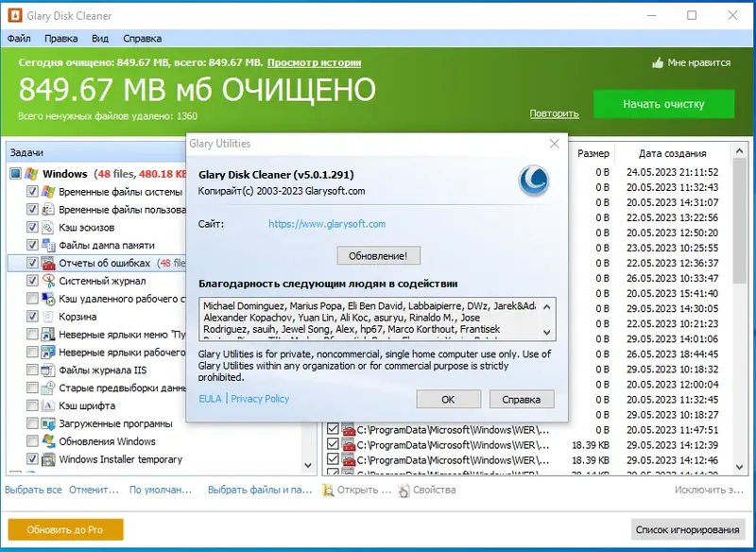Click the Обновление! button in dialog
Image resolution: width=756 pixels, height=552 pixels.
click(x=379, y=255)
